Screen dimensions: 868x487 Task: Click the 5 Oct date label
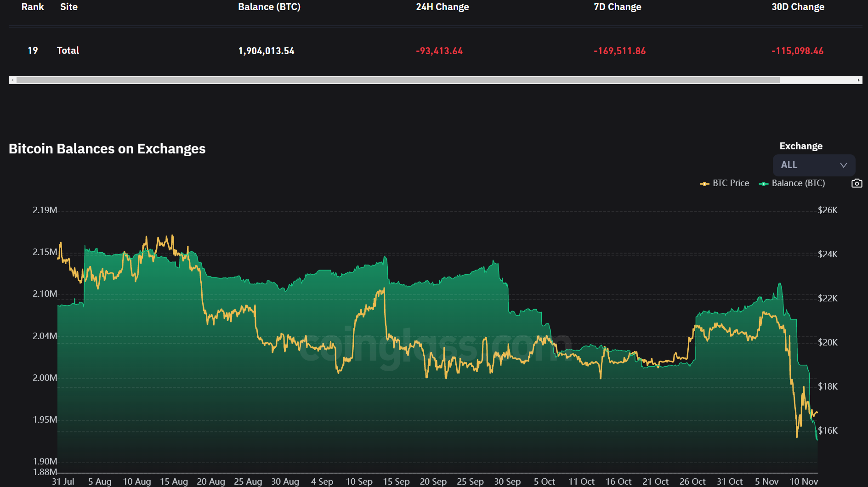point(545,481)
